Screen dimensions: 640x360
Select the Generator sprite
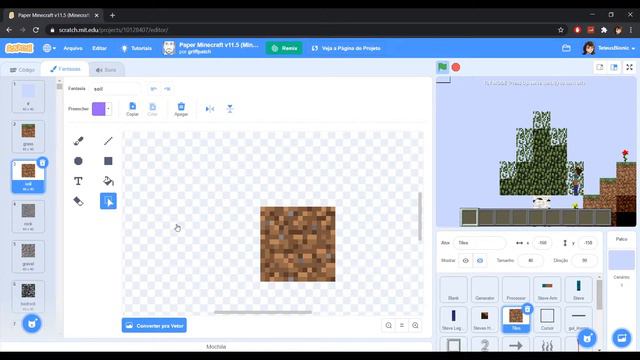[x=484, y=289]
